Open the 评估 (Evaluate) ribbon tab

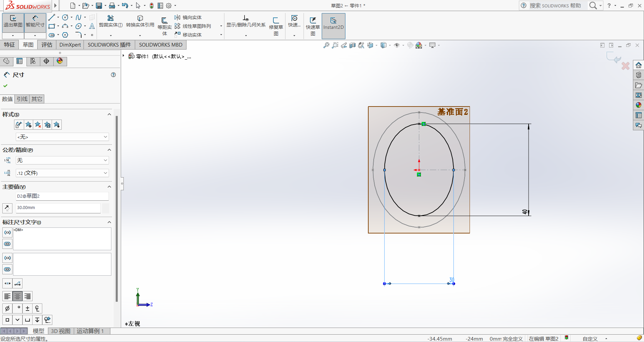47,45
